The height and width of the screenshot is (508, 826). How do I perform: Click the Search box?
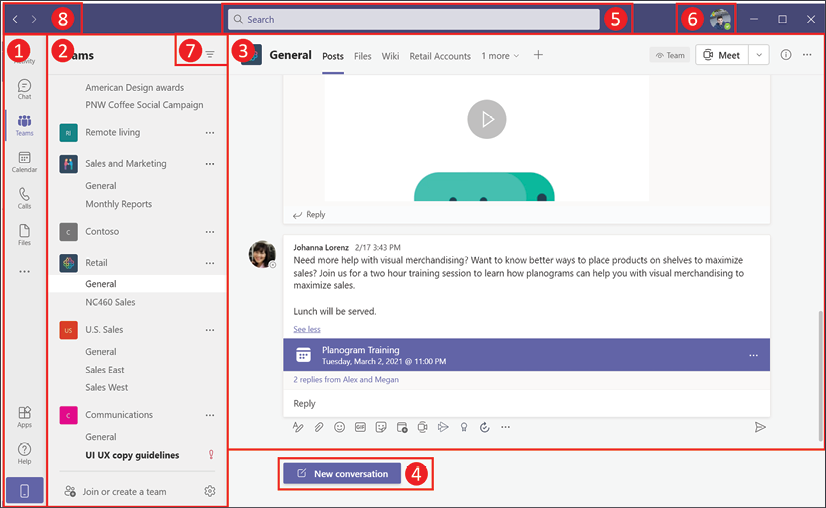pos(414,19)
